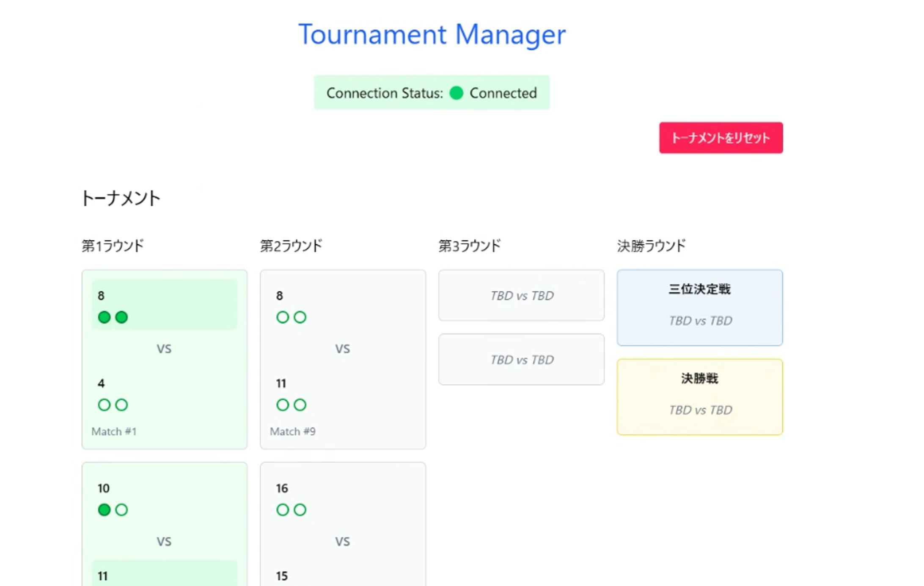Toggle the first circle for player 11 in Match #9
The height and width of the screenshot is (586, 924).
pyautogui.click(x=283, y=405)
